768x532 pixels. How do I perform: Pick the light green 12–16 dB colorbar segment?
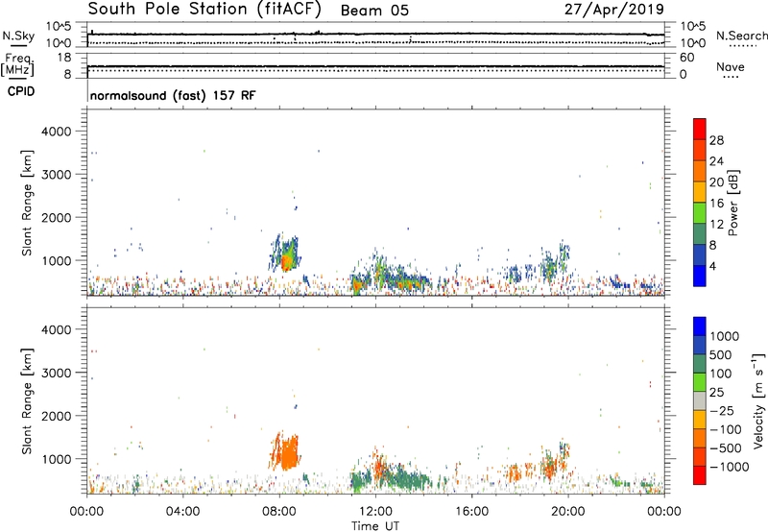click(x=700, y=213)
